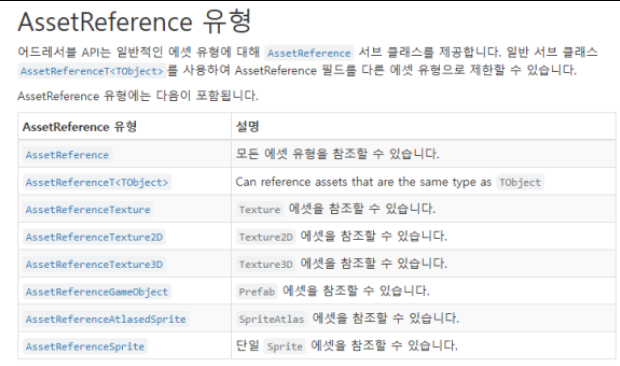The image size is (620, 366).
Task: Open the AssetReferenceTexture3D link
Action: [x=94, y=264]
